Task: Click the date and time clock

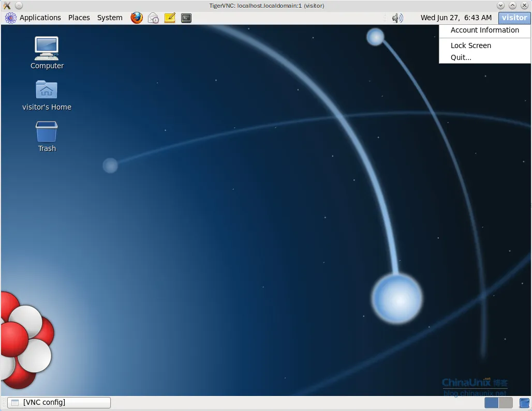Action: (x=456, y=18)
